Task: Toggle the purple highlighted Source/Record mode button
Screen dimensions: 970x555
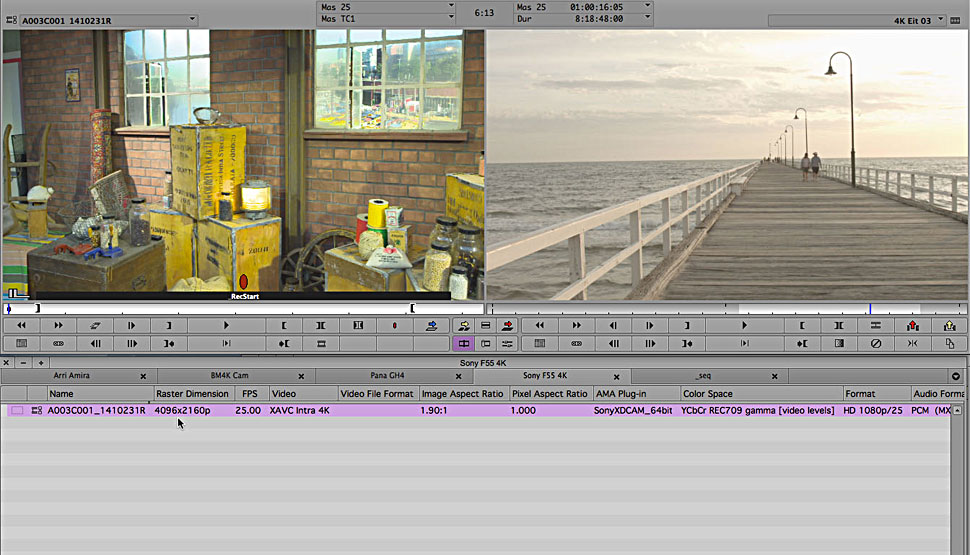Action: coord(463,344)
